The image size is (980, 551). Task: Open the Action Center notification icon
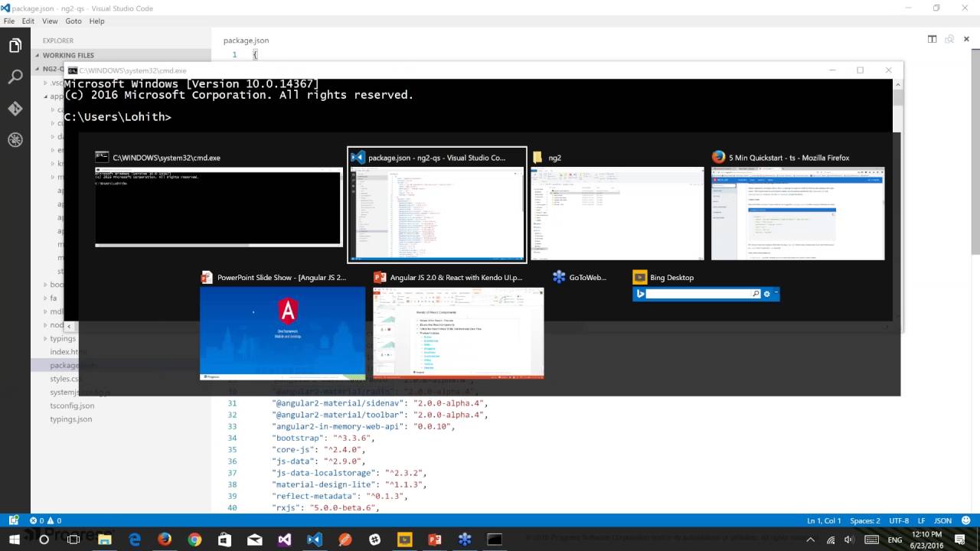(x=962, y=540)
